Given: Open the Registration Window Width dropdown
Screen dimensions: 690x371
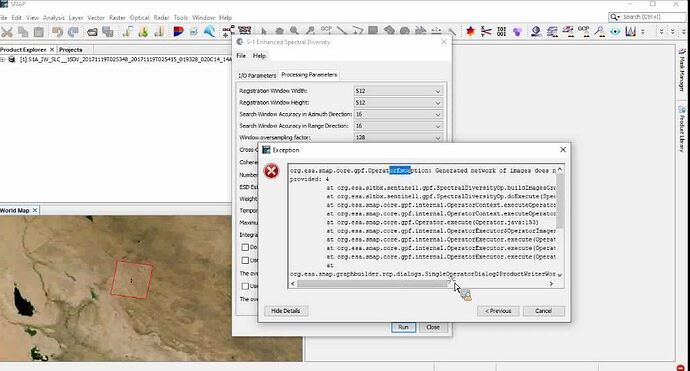Looking at the screenshot, I should (398, 91).
